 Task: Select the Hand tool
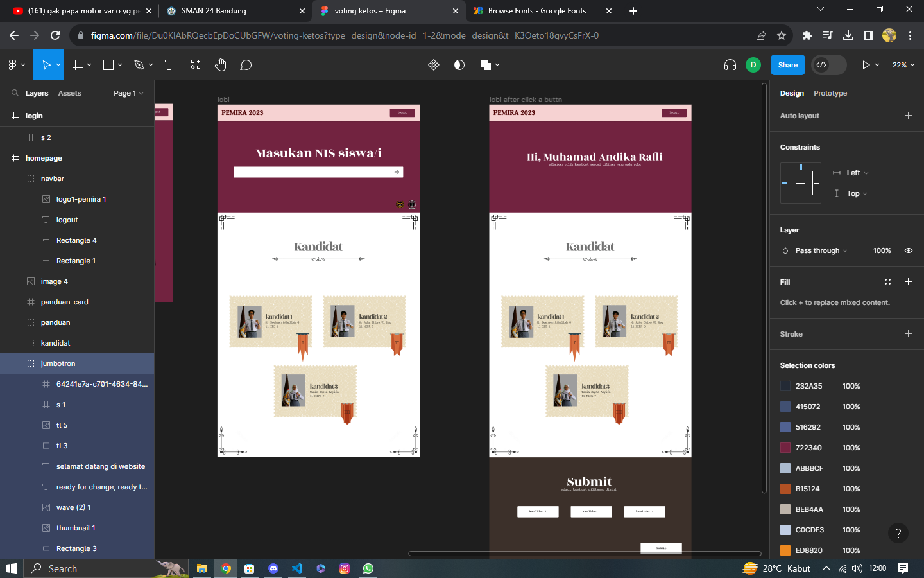[221, 65]
